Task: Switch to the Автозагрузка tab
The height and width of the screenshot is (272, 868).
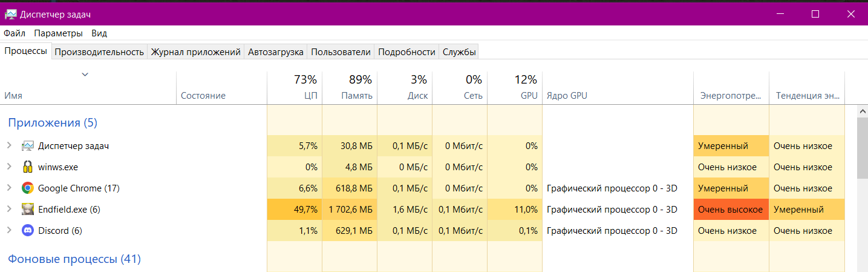Action: pos(276,52)
